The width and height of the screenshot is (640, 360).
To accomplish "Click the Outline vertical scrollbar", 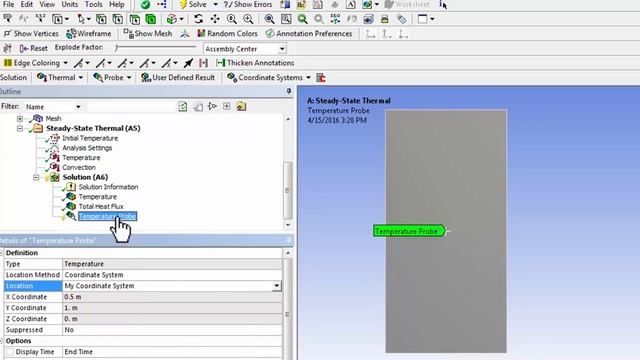I will tap(288, 191).
